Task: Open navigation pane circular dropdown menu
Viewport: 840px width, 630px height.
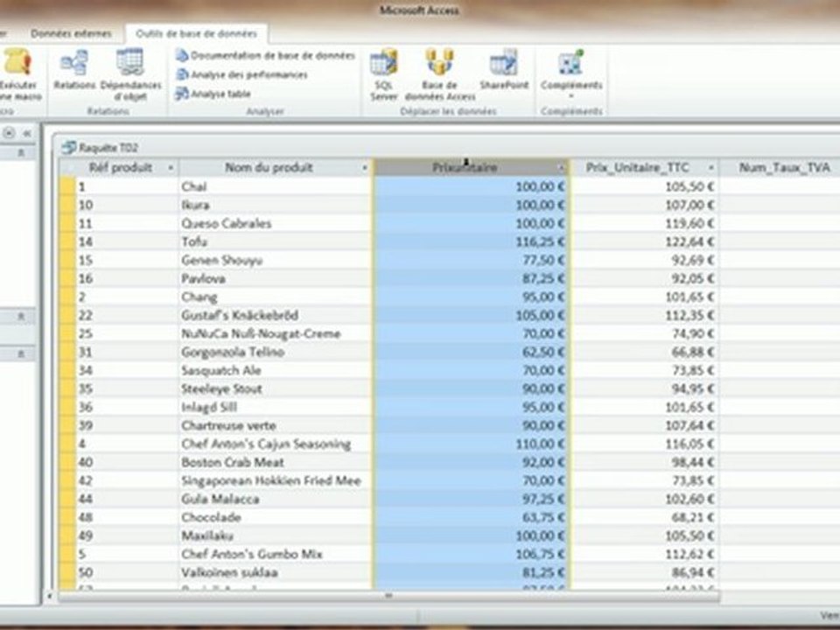Action: [9, 133]
